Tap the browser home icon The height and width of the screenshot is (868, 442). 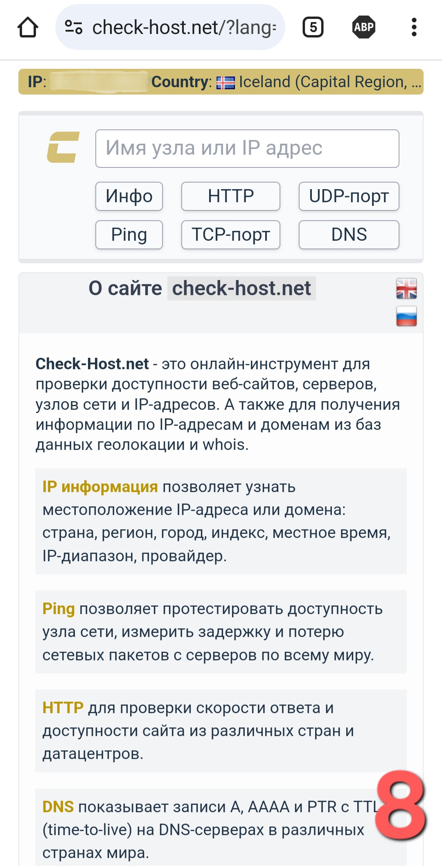click(28, 27)
